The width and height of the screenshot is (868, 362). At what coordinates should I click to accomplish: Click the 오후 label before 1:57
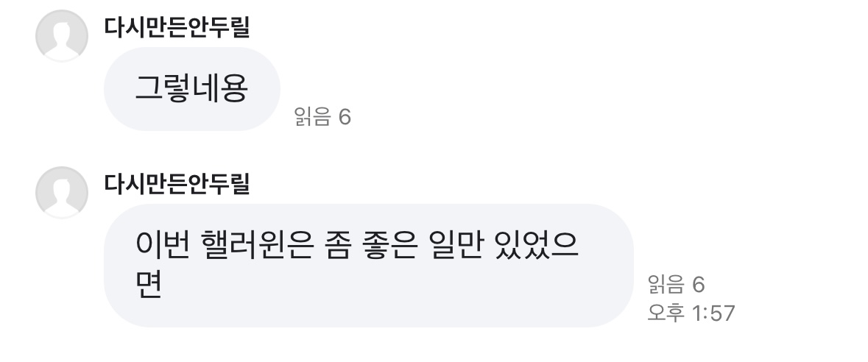(x=666, y=313)
